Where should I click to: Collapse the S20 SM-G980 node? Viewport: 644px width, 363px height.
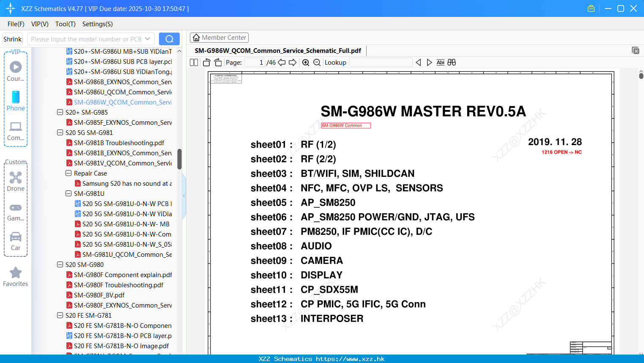(x=60, y=265)
